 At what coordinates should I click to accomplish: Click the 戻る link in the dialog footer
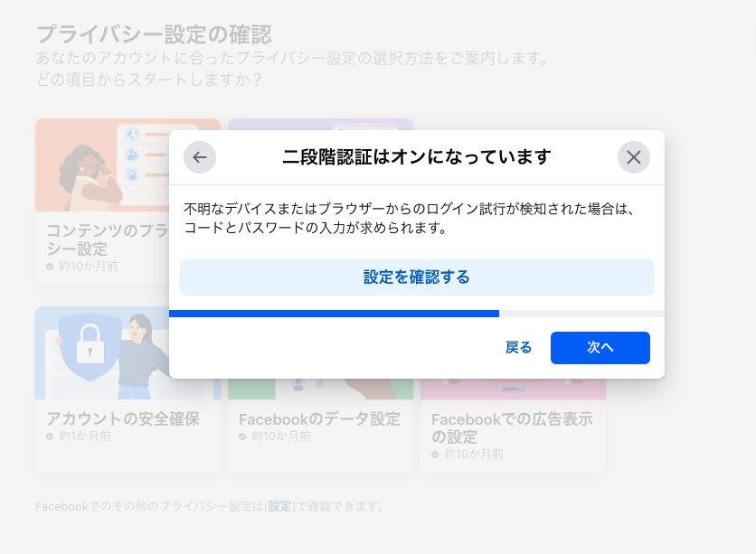click(518, 348)
